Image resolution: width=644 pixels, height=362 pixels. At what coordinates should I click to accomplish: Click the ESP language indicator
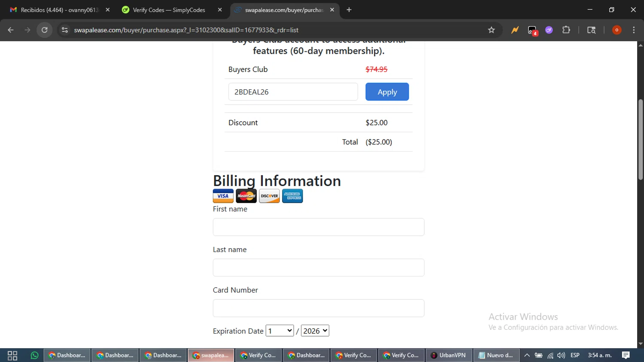tap(575, 356)
